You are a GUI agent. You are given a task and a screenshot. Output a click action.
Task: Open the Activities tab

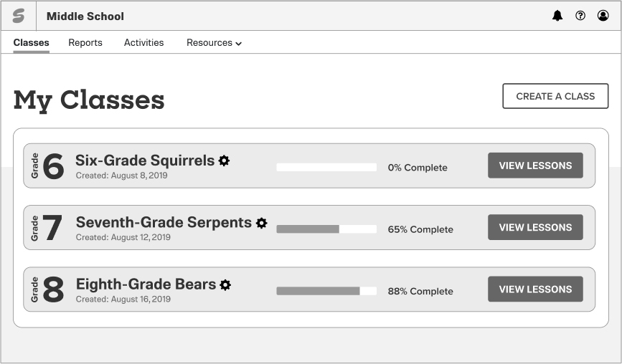pos(143,43)
